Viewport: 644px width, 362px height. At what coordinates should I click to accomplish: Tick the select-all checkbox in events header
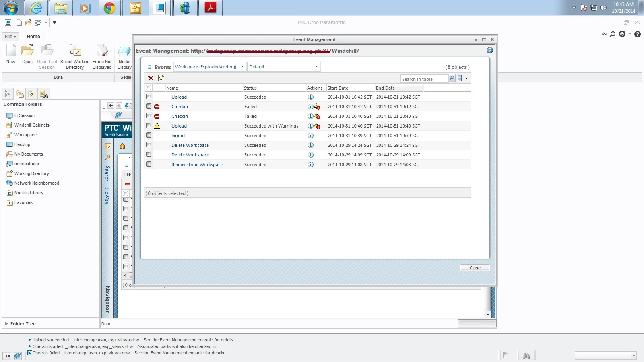pos(149,88)
